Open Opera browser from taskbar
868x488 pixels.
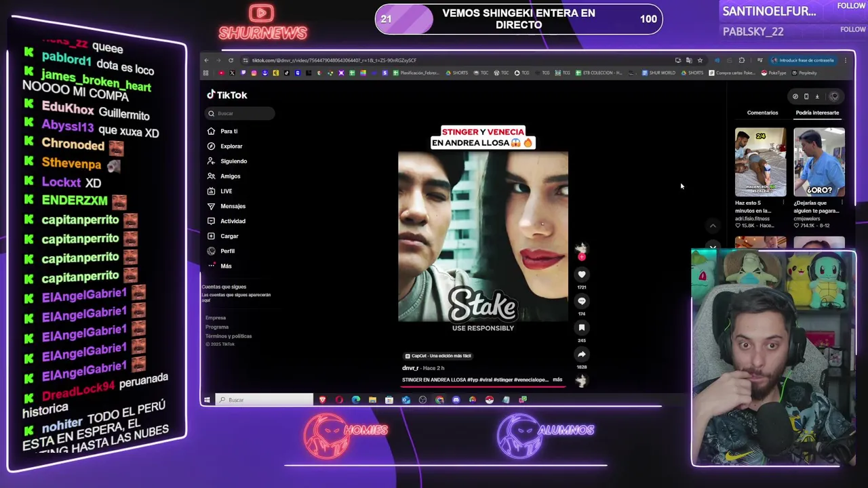click(x=339, y=400)
